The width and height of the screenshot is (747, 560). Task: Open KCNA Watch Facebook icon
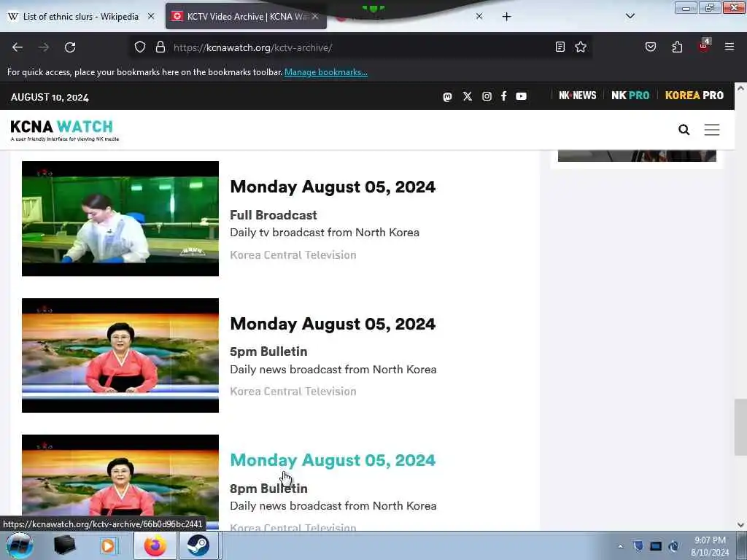tap(503, 96)
